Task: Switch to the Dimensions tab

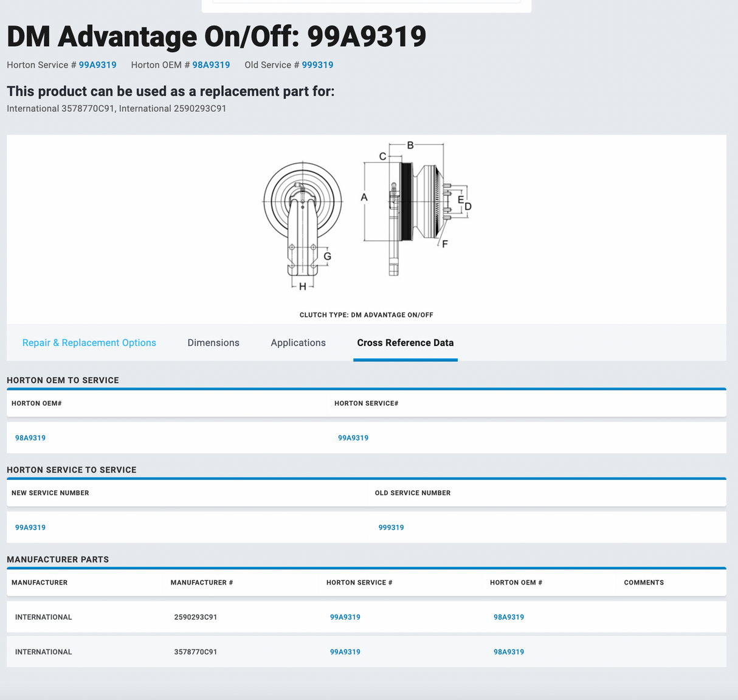Action: click(213, 342)
